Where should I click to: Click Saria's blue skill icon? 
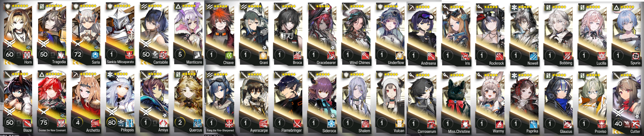[95, 55]
